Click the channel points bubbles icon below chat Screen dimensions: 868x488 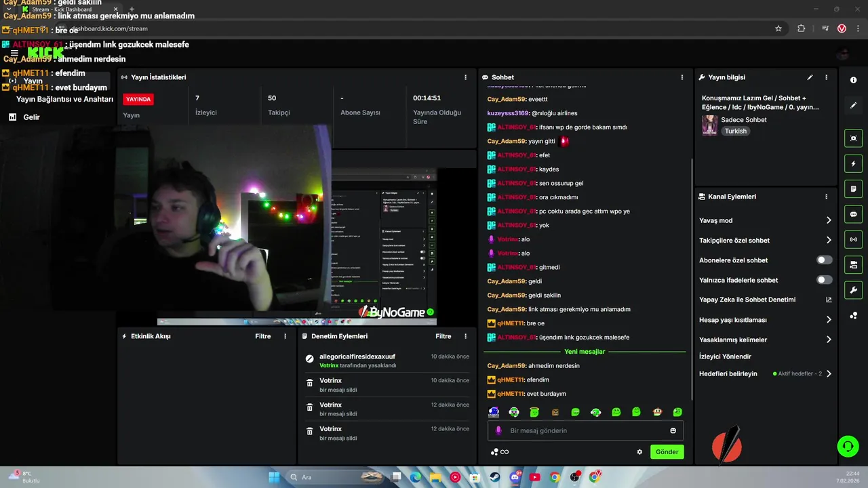click(495, 452)
